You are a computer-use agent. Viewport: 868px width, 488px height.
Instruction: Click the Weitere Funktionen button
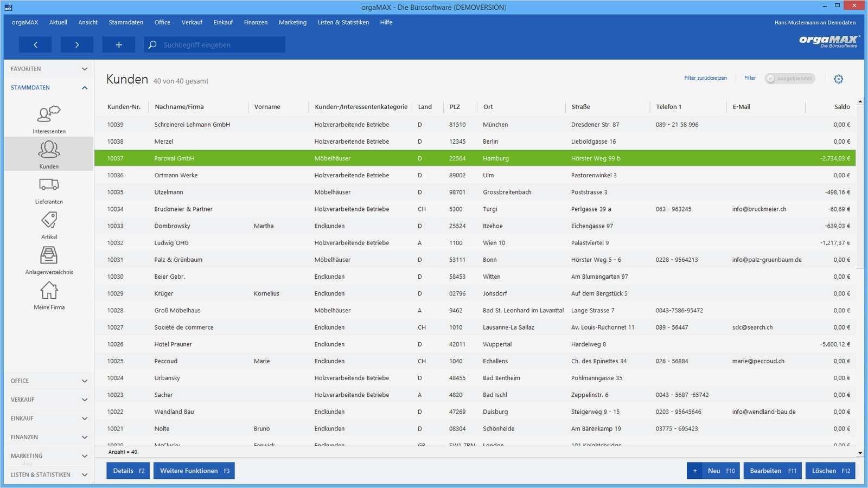pyautogui.click(x=194, y=471)
